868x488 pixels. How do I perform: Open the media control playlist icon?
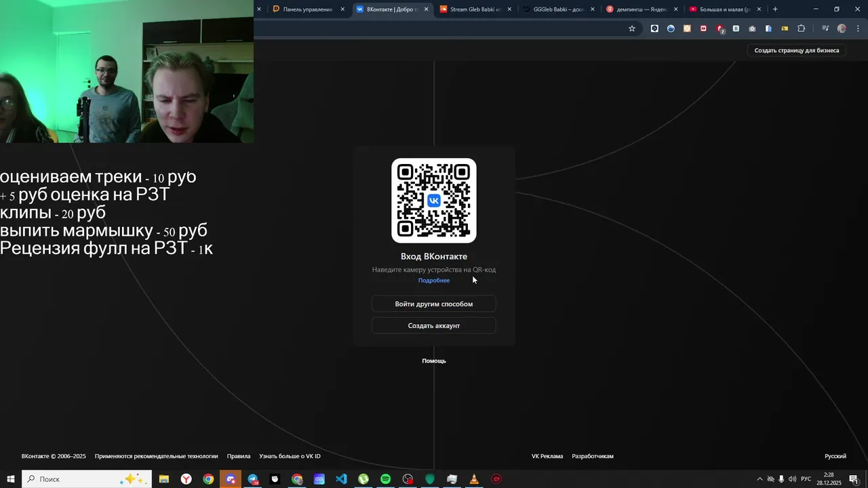point(825,28)
